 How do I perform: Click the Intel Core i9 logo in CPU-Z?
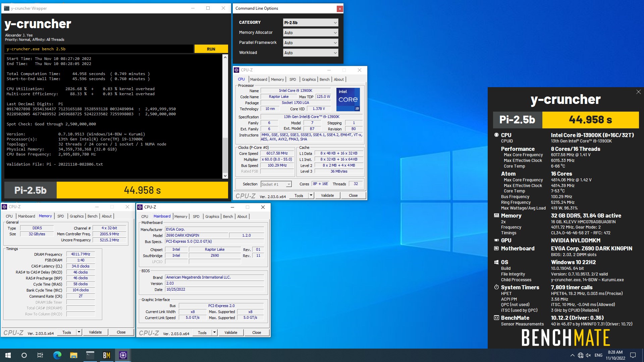(348, 99)
